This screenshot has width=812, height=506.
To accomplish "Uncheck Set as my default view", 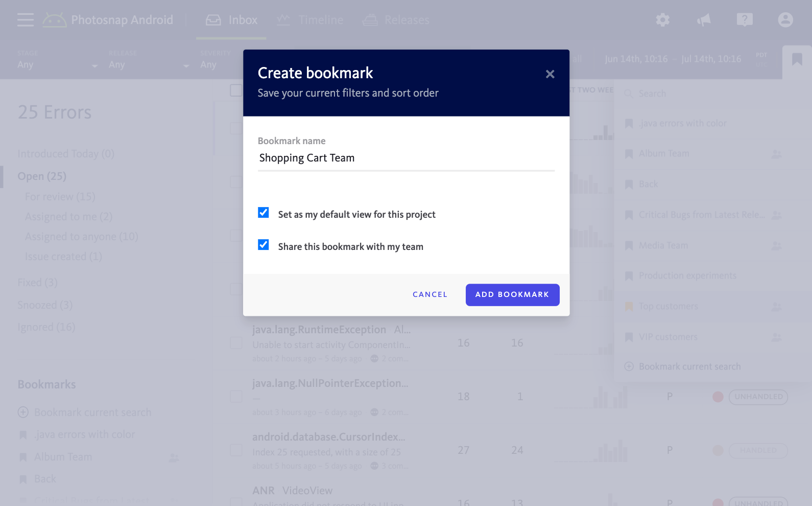I will coord(264,213).
